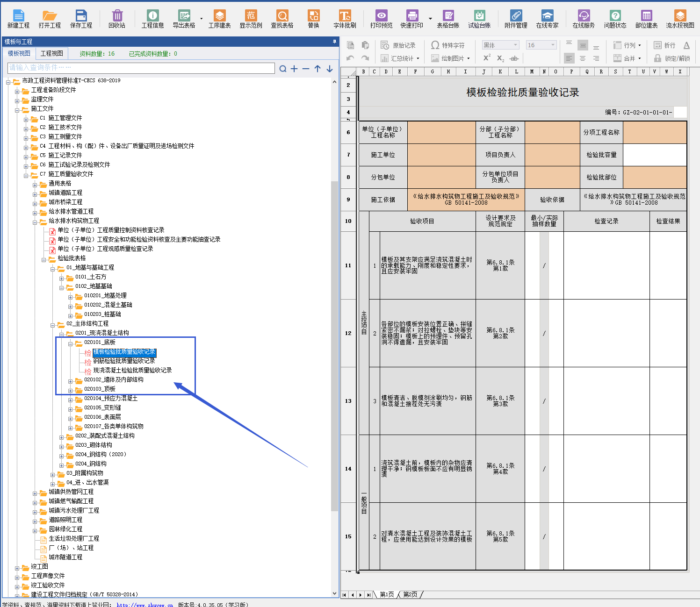Open 字体批刷 font brush tool
The image size is (700, 607).
click(345, 19)
